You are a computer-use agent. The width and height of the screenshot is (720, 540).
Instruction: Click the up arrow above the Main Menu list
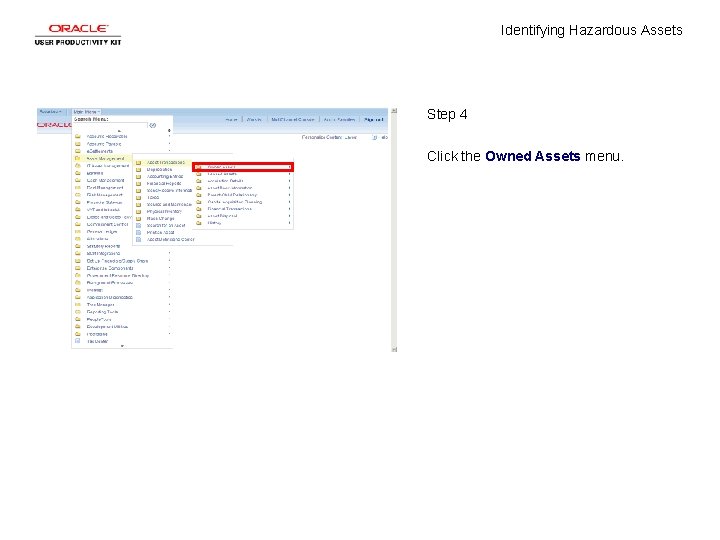pyautogui.click(x=119, y=131)
